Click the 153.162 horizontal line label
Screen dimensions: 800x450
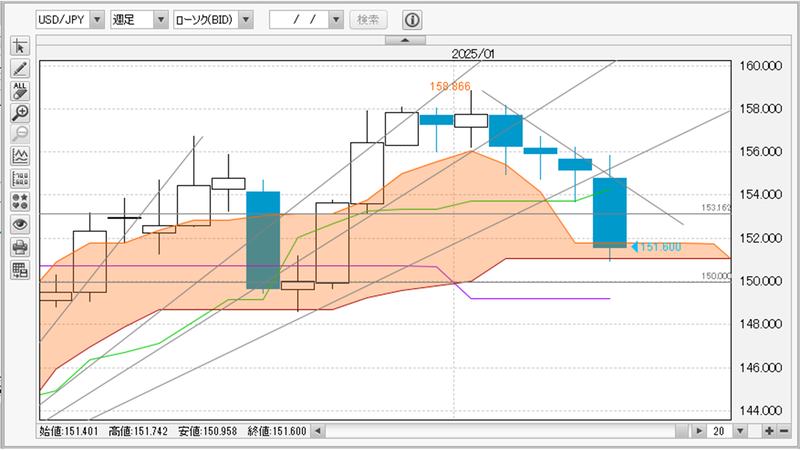(x=716, y=208)
